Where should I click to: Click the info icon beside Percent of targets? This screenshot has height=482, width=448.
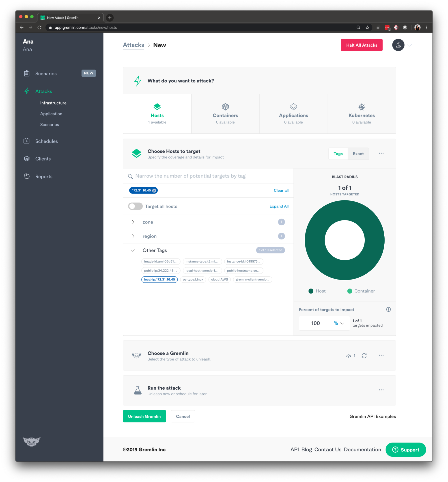pos(388,309)
